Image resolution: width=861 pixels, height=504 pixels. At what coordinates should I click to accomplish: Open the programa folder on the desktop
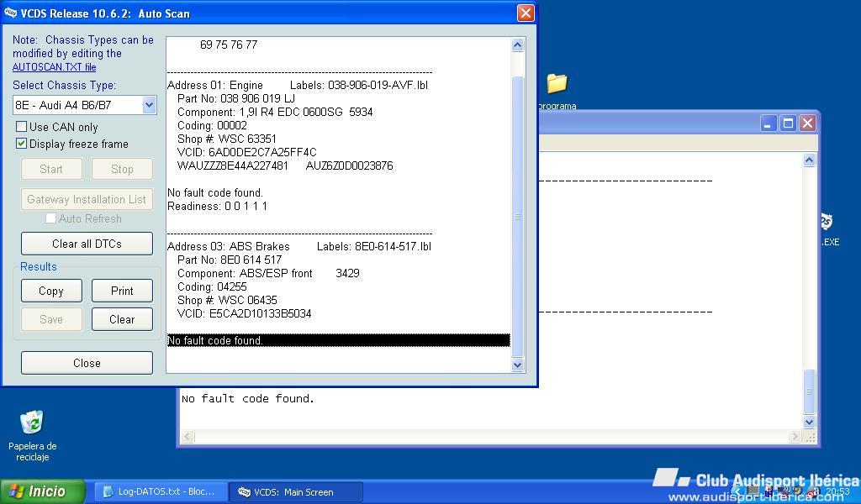pyautogui.click(x=557, y=91)
